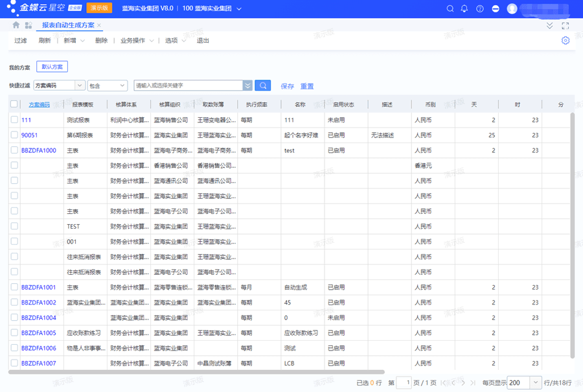Open the global search icon
The image size is (583, 392).
(x=449, y=8)
